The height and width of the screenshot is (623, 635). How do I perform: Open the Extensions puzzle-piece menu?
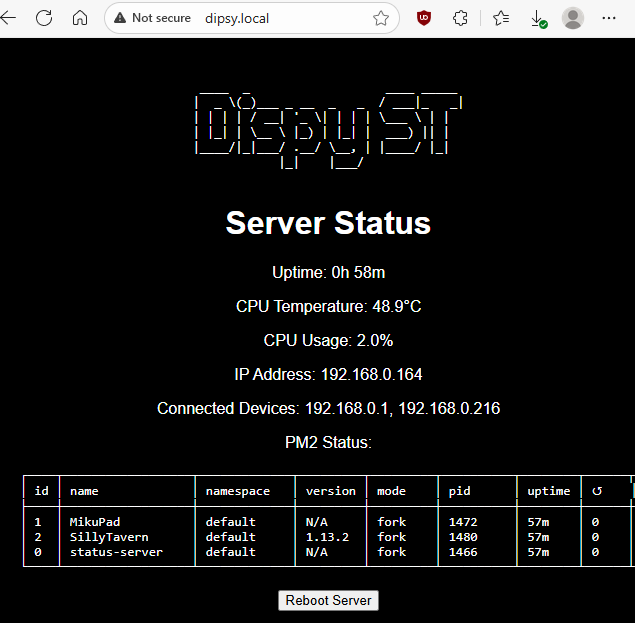pyautogui.click(x=460, y=18)
